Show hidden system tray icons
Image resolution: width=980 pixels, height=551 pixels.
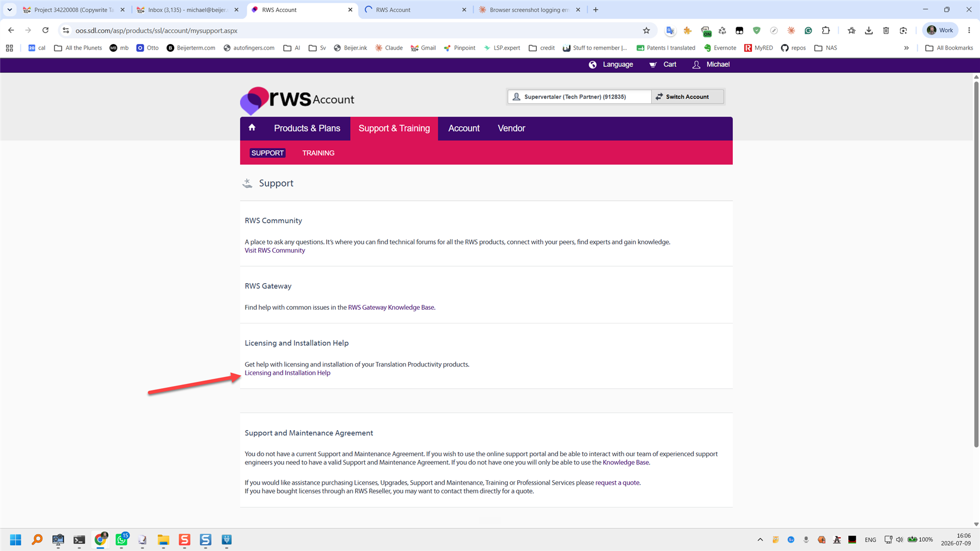click(760, 540)
